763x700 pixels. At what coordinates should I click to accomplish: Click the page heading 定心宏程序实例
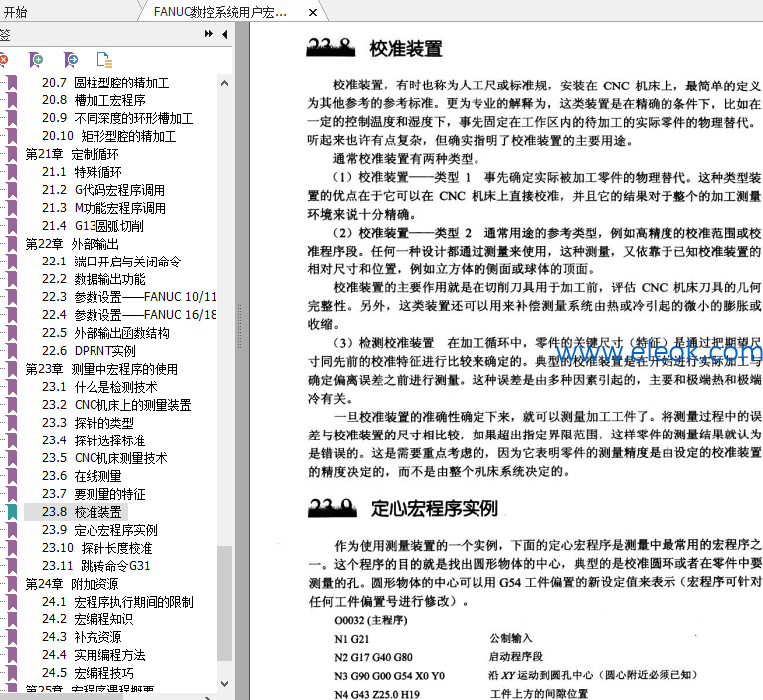[434, 509]
